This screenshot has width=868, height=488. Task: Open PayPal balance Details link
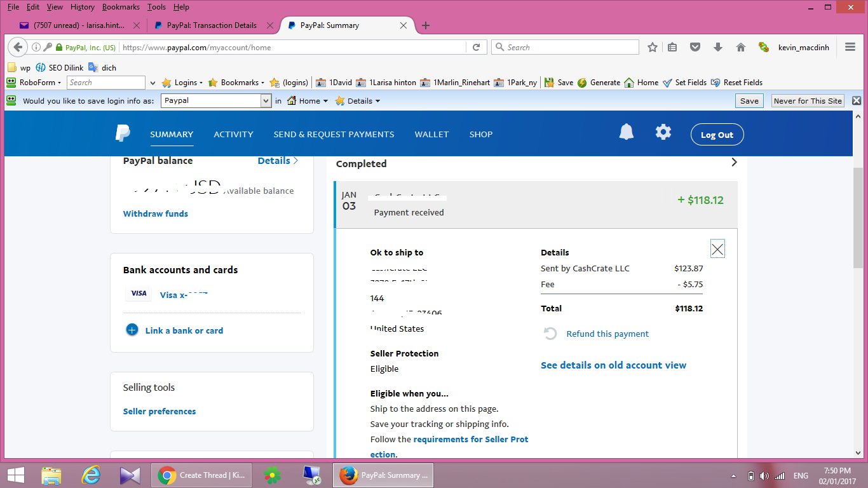click(x=278, y=161)
